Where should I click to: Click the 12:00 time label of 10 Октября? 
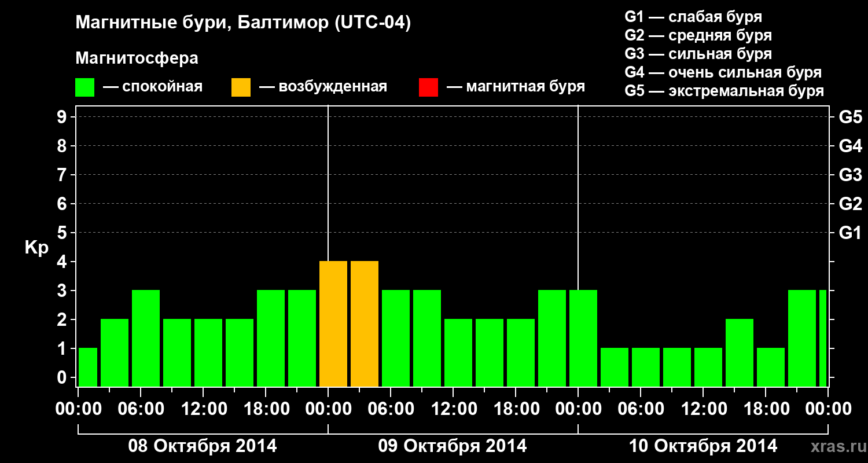coord(703,409)
